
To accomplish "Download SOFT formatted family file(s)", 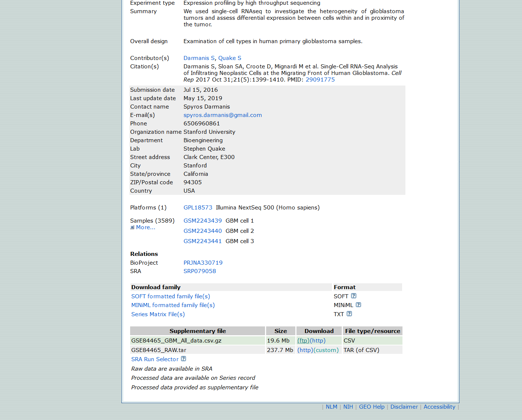I will click(x=170, y=296).
